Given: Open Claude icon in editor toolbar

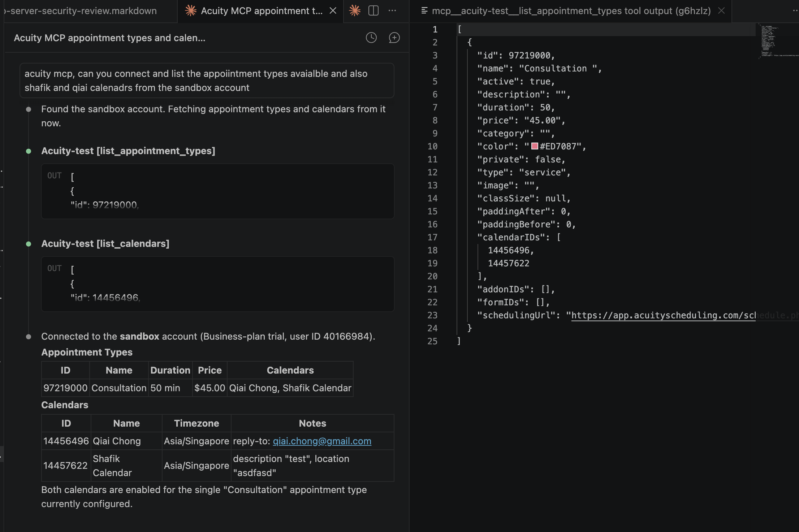Looking at the screenshot, I should 355,11.
